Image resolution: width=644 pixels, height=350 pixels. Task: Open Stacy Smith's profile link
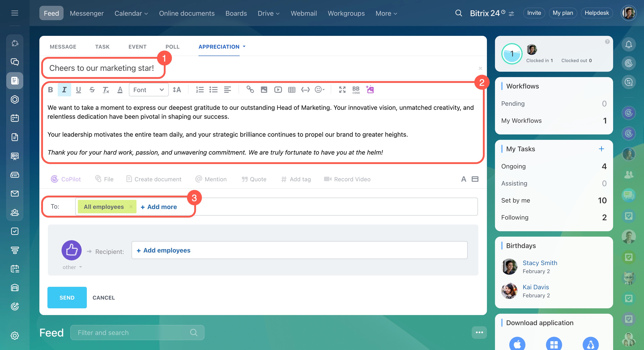(x=540, y=263)
